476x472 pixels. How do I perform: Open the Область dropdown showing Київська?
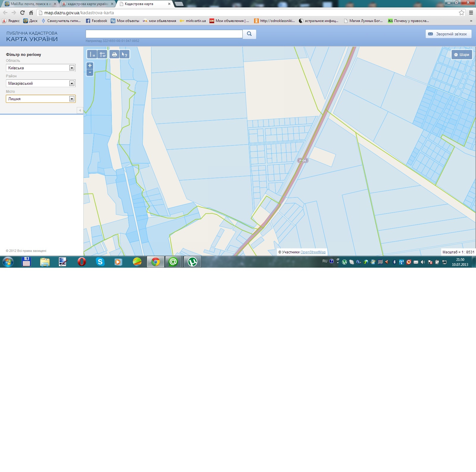tap(41, 68)
